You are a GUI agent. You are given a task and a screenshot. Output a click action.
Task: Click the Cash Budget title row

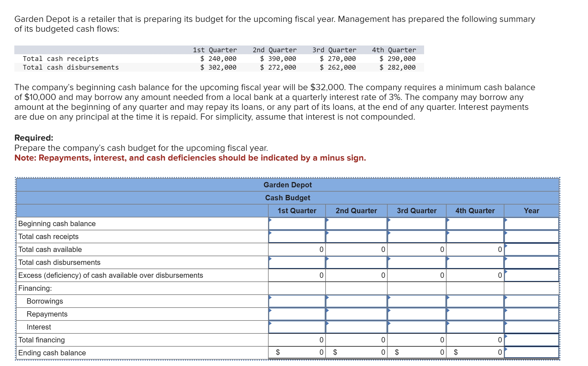click(x=287, y=198)
